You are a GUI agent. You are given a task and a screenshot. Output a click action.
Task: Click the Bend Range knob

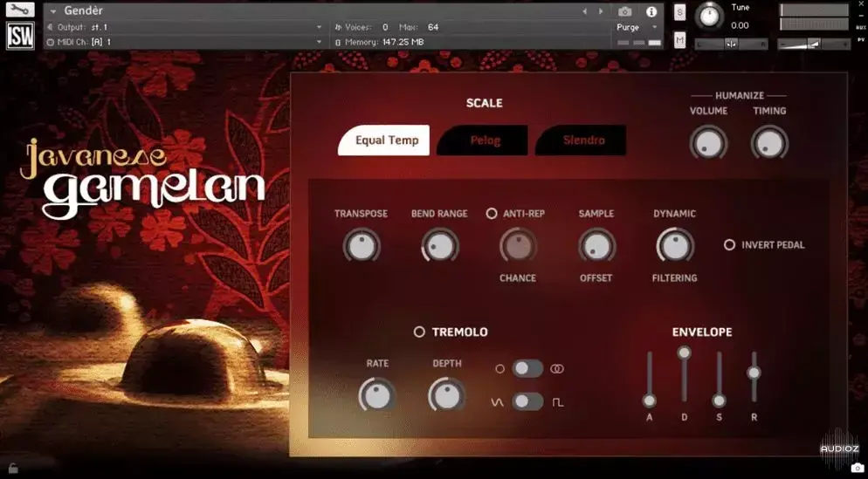point(439,245)
